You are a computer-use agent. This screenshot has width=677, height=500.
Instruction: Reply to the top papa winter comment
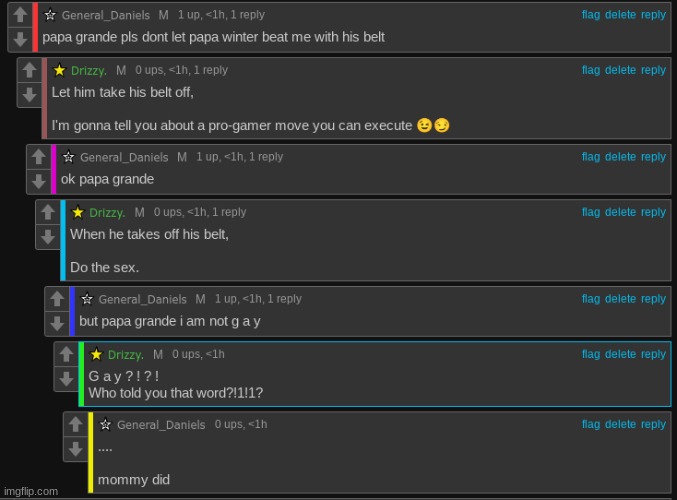pyautogui.click(x=653, y=15)
